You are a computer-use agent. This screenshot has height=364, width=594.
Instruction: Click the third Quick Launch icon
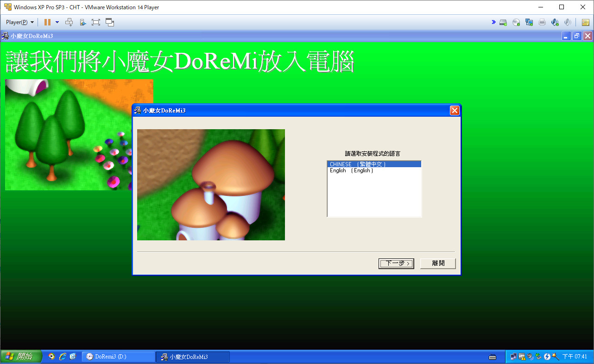click(x=73, y=357)
